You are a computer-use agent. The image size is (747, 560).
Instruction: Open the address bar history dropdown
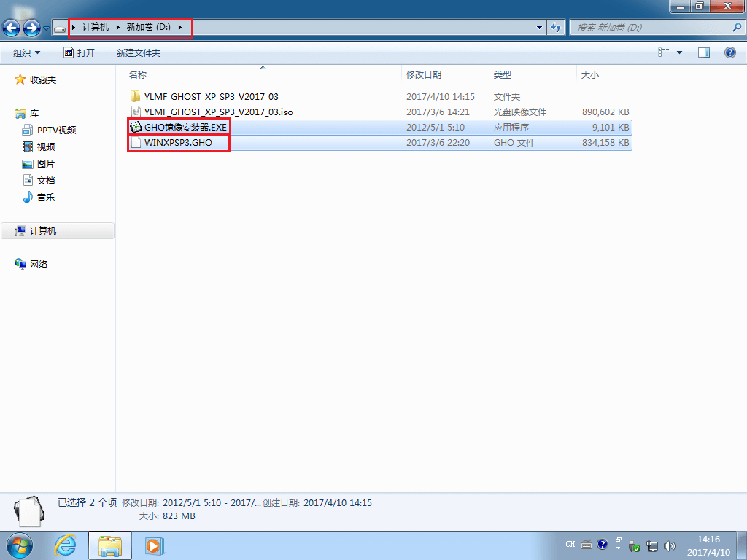pos(540,28)
